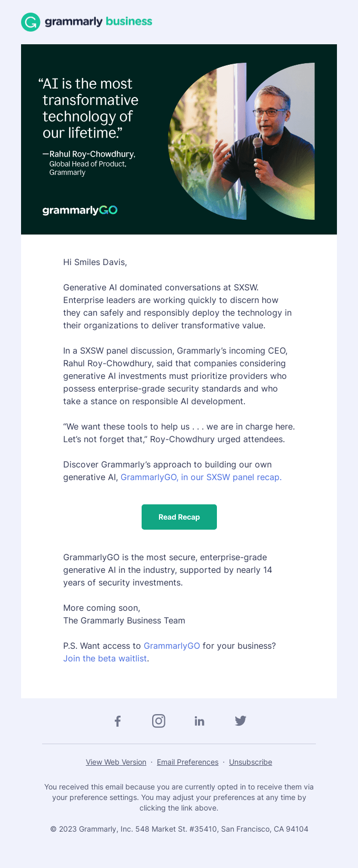Click the grammarlyGO logo on the banner
This screenshot has width=358, height=868.
[81, 210]
